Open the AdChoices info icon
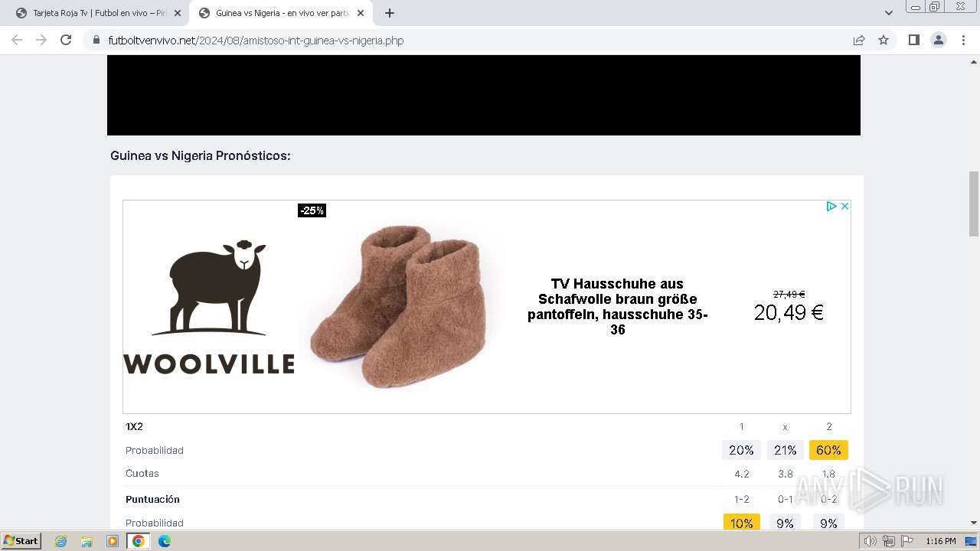 [831, 206]
